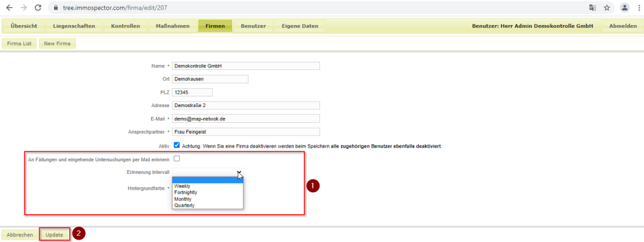Click the Ansprechpartner field Frau Feingeist
The height and width of the screenshot is (242, 644).
click(x=246, y=132)
